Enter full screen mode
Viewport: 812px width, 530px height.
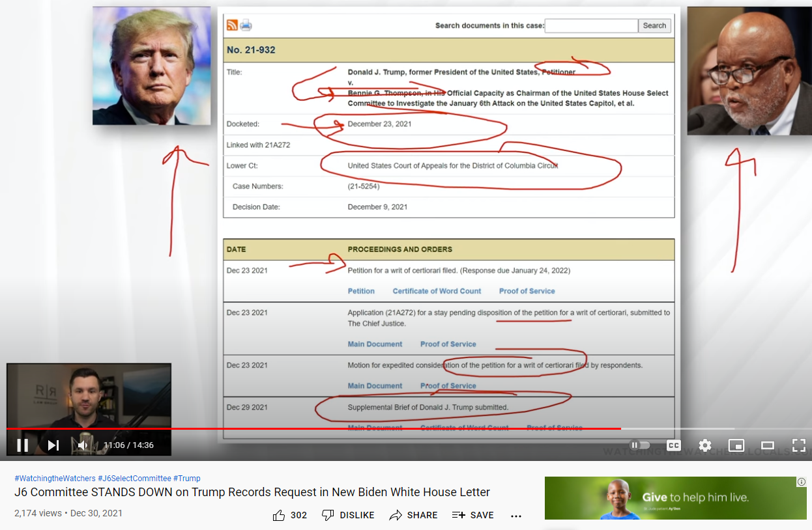[799, 445]
